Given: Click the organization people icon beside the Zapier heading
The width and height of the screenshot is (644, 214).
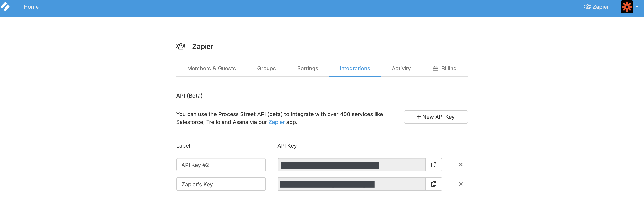Looking at the screenshot, I should point(181,47).
